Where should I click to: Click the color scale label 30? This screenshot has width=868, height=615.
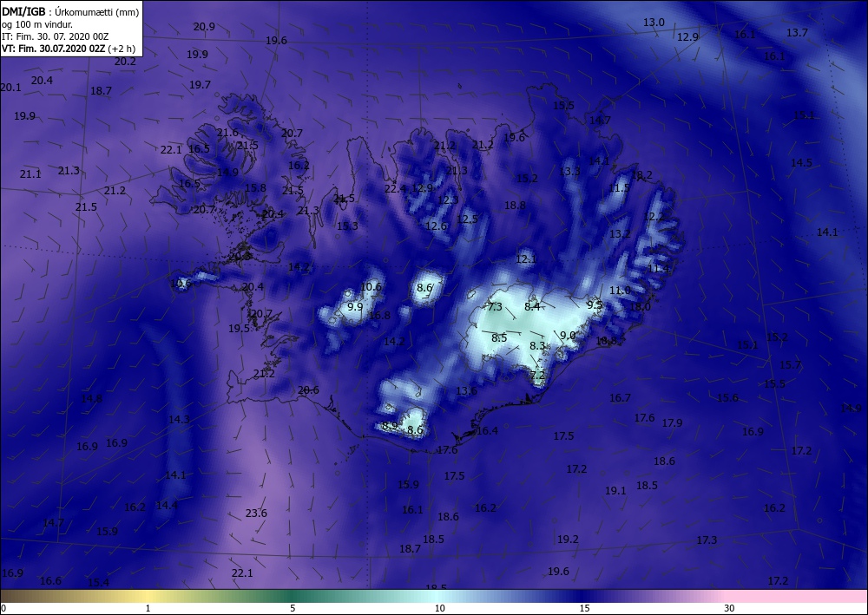[729, 608]
